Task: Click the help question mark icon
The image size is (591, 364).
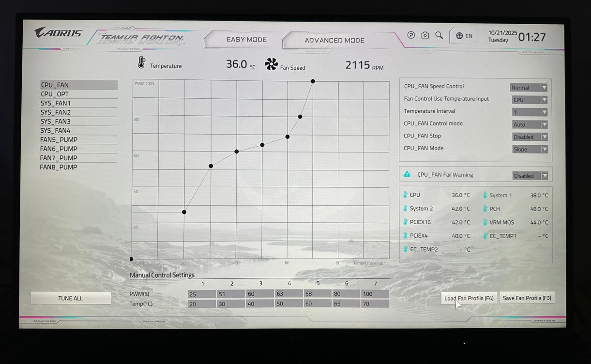Action: (x=411, y=35)
